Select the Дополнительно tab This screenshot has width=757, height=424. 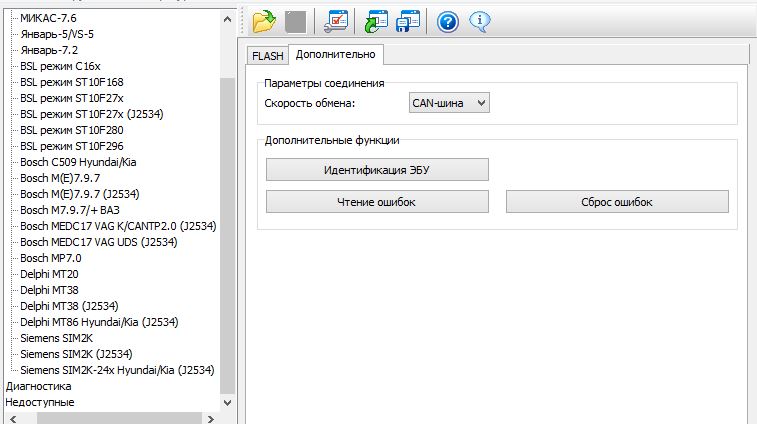(336, 54)
